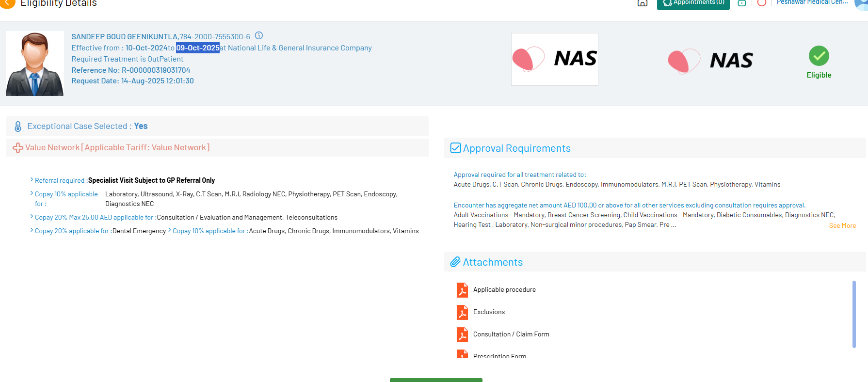
Task: Click the chevron before Dental Emergency copay
Action: click(x=32, y=230)
